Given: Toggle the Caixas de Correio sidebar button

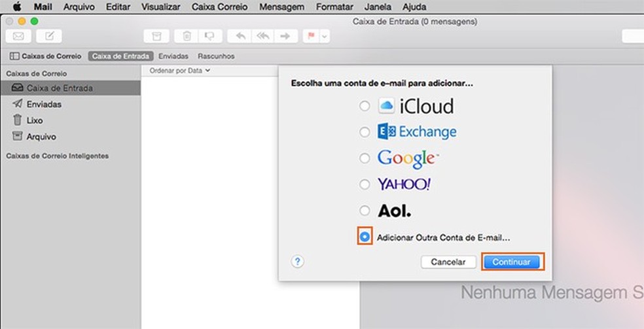Looking at the screenshot, I should [45, 56].
